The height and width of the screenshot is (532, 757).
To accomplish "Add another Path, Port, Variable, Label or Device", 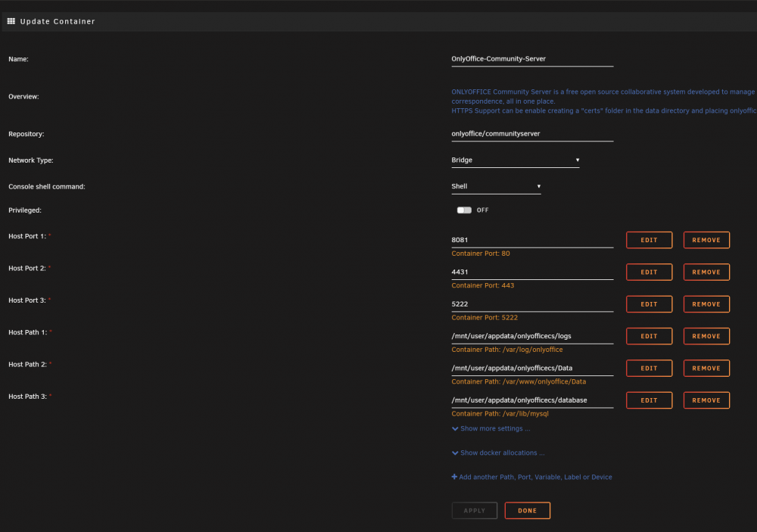I will [531, 477].
